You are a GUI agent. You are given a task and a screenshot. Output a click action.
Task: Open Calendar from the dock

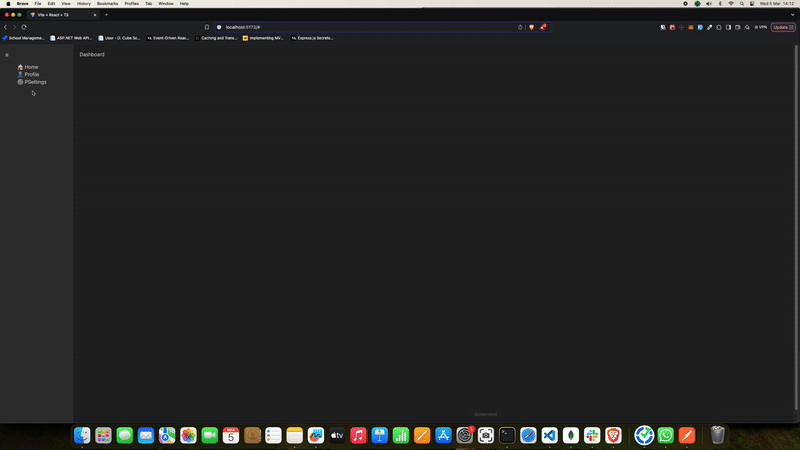tap(231, 435)
